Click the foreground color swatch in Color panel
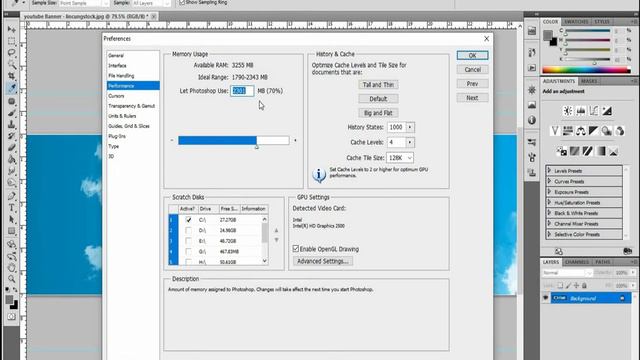The width and height of the screenshot is (640, 360). (x=548, y=35)
